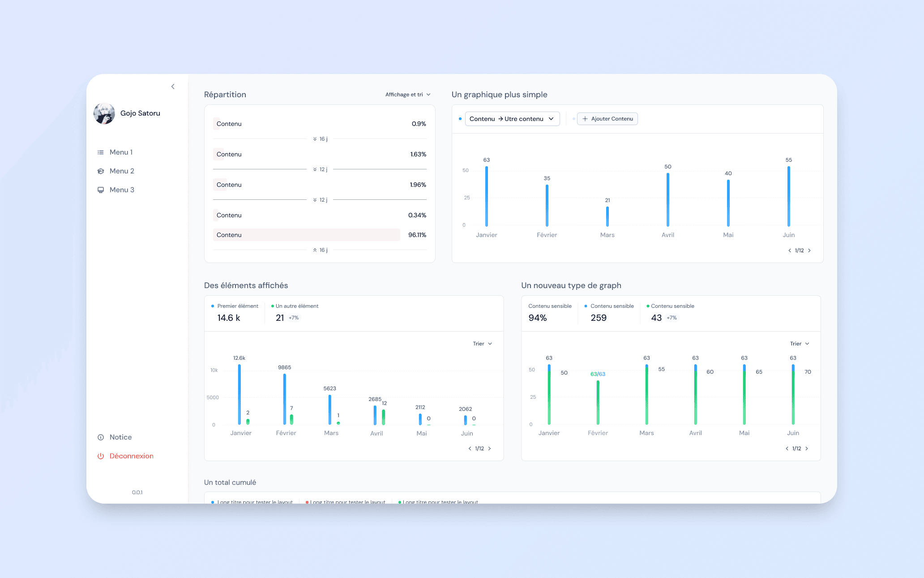Open Trier dropdown in Des éléments affichés

point(482,344)
